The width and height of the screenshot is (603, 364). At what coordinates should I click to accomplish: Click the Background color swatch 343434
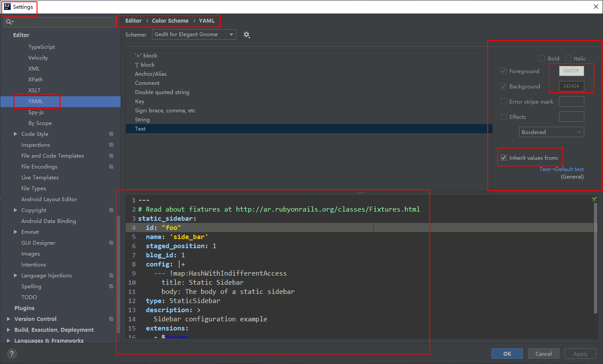(571, 86)
